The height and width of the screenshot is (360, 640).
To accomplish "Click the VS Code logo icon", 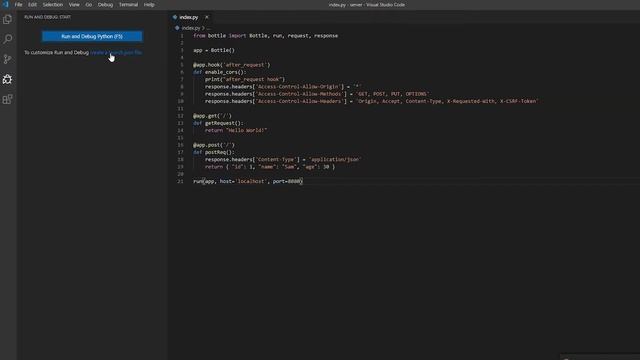I will pyautogui.click(x=5, y=4).
